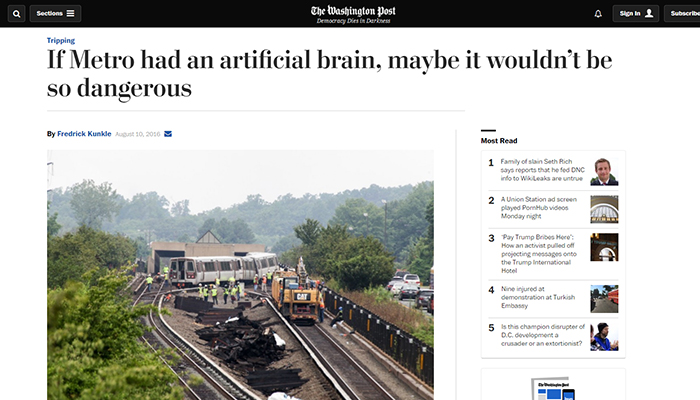700x400 pixels.
Task: Click the email envelope icon beside author
Action: click(x=168, y=134)
